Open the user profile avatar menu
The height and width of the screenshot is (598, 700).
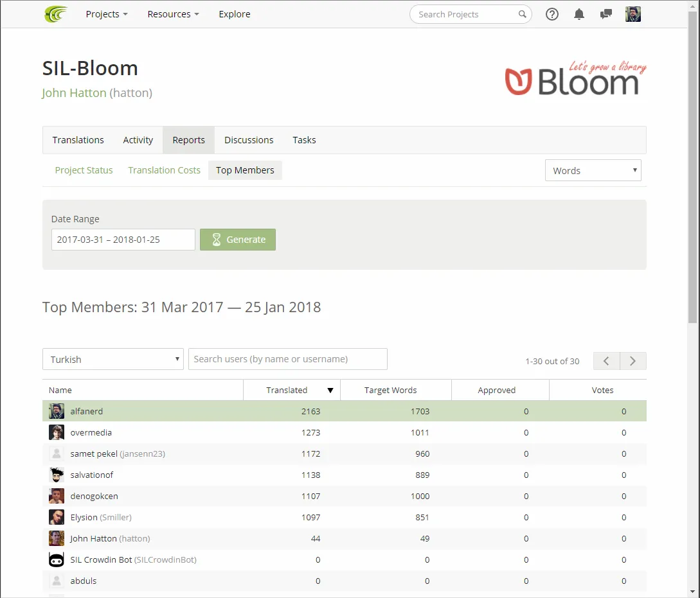(x=633, y=14)
